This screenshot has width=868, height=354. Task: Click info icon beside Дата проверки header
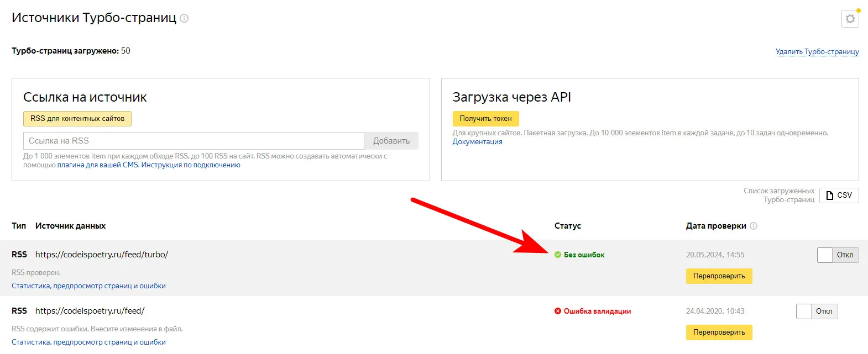pyautogui.click(x=754, y=226)
